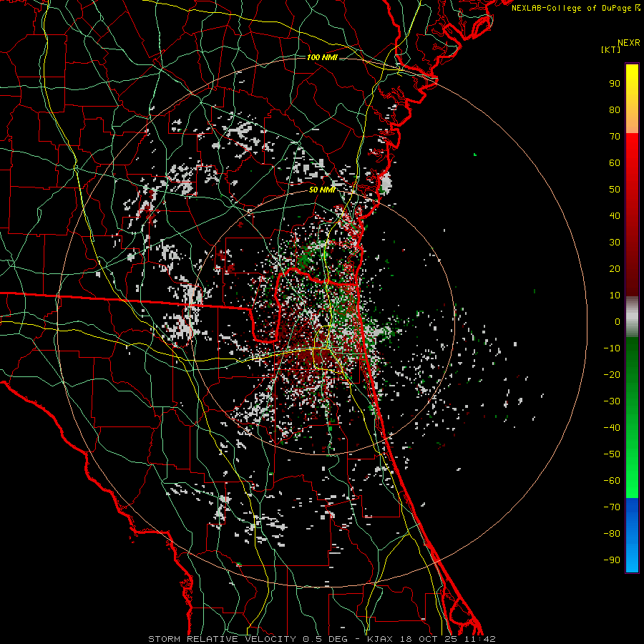Click the 10 value on the velocity scale
The image size is (644, 644).
tap(615, 296)
